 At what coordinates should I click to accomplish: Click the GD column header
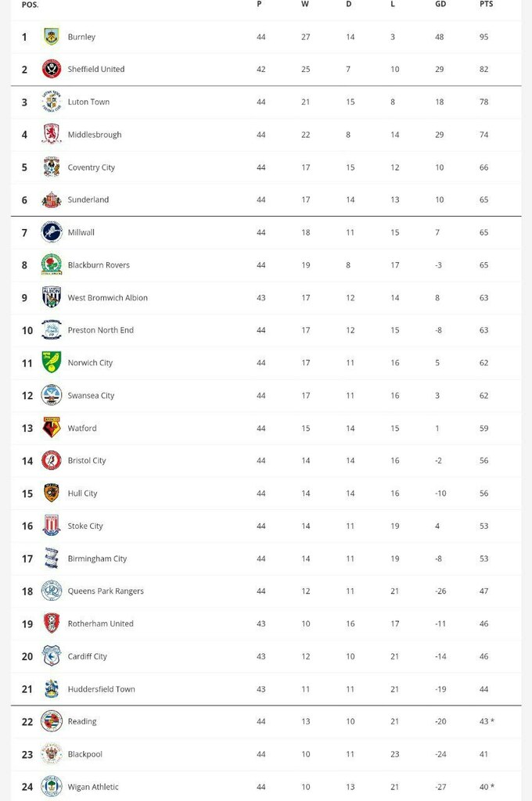click(440, 5)
